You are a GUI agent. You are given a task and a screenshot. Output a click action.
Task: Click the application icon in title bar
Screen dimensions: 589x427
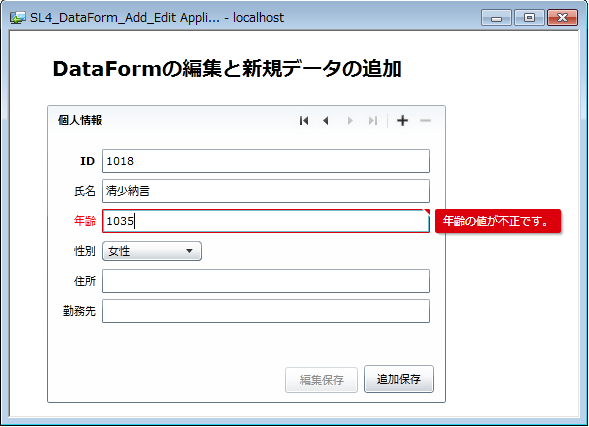click(18, 17)
